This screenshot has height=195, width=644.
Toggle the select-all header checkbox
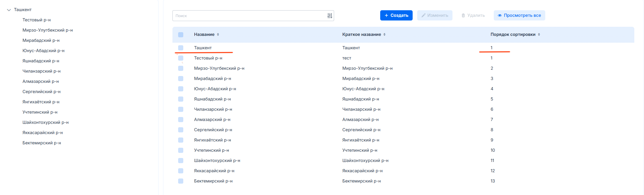[181, 35]
